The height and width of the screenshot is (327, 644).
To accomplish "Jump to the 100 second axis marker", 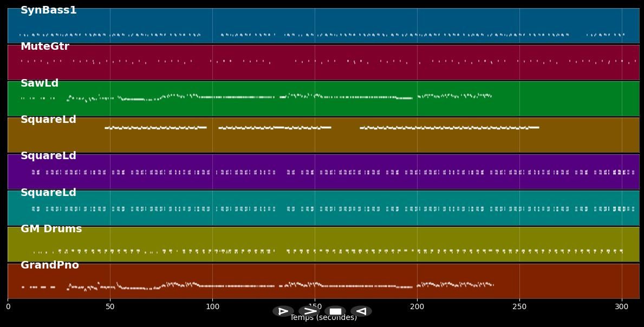I will [212, 307].
